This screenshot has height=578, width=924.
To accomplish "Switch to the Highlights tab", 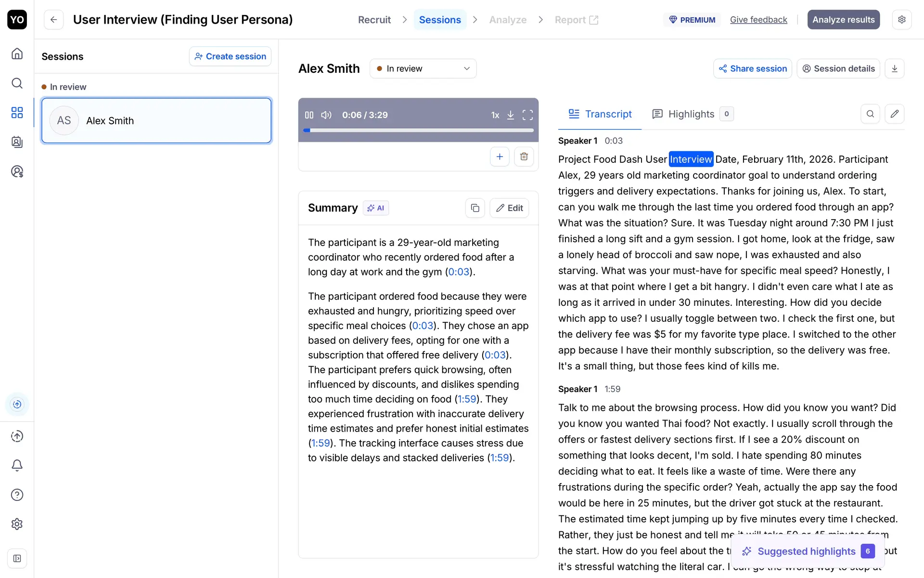I will (691, 114).
